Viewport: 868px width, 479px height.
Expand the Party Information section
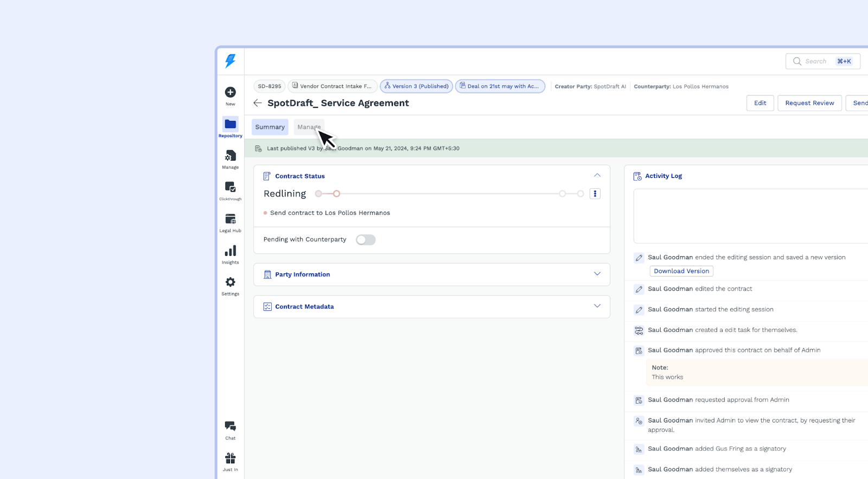point(597,274)
